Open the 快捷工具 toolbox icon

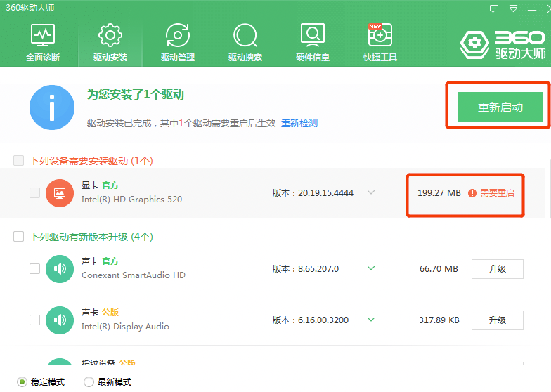[x=380, y=35]
